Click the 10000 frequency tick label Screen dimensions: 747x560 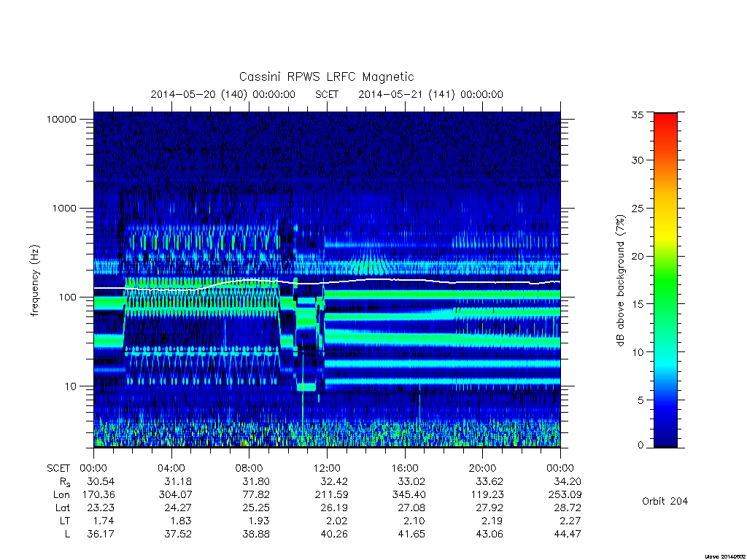pyautogui.click(x=61, y=120)
